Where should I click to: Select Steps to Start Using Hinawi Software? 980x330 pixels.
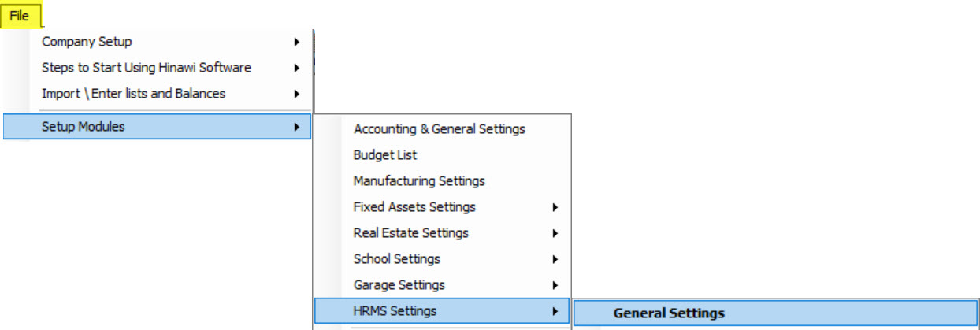pos(147,68)
